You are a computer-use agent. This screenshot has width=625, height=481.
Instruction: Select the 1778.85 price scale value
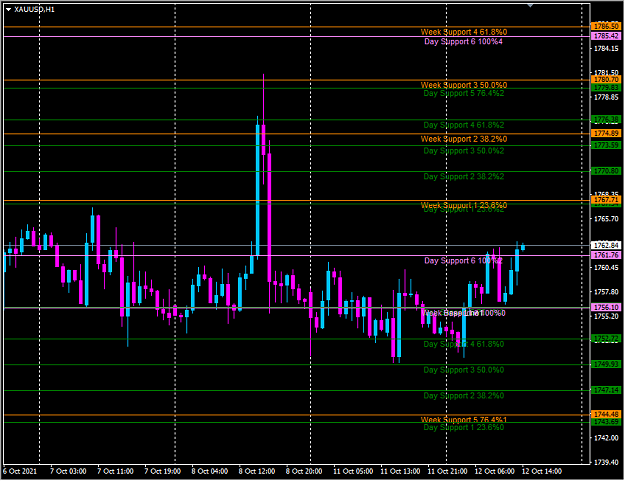click(x=606, y=97)
